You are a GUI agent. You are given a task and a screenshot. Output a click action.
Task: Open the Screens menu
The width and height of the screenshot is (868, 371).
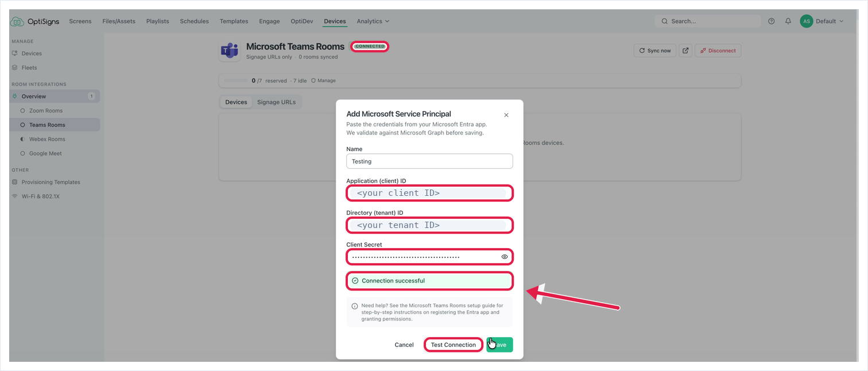tap(80, 21)
